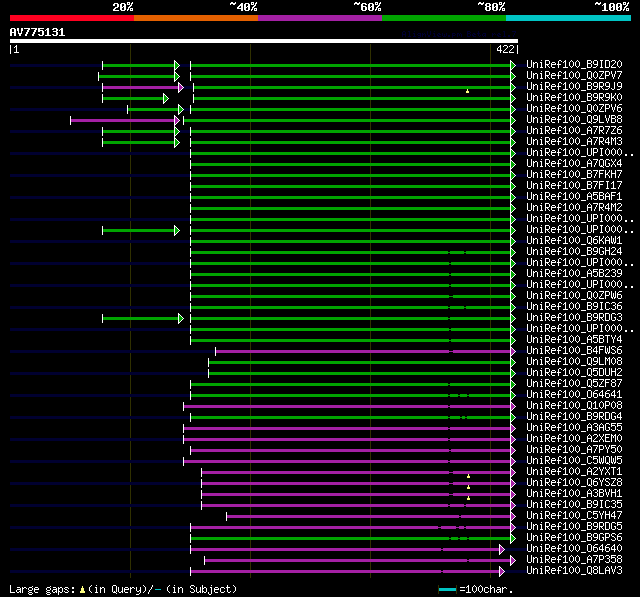Click the UniRef100_A7PY50 label
Viewport: 640px width, 597px height.
[x=574, y=450]
